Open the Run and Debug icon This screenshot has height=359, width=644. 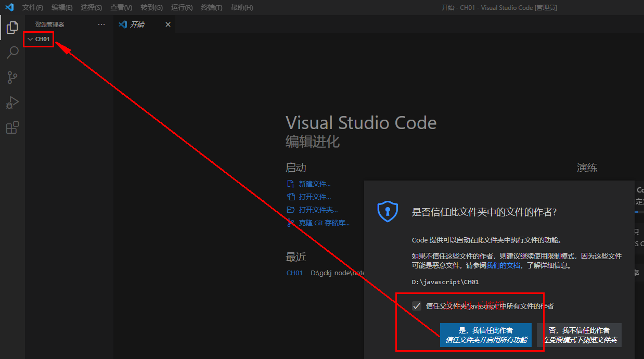[x=12, y=102]
